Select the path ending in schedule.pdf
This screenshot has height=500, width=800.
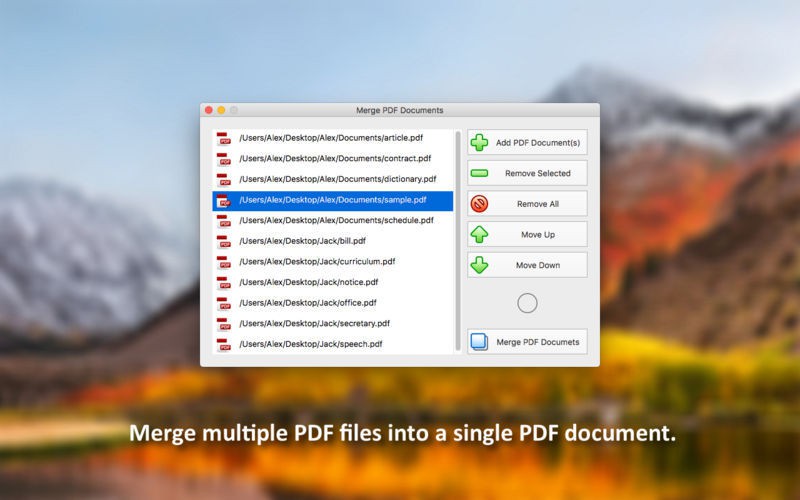[336, 220]
